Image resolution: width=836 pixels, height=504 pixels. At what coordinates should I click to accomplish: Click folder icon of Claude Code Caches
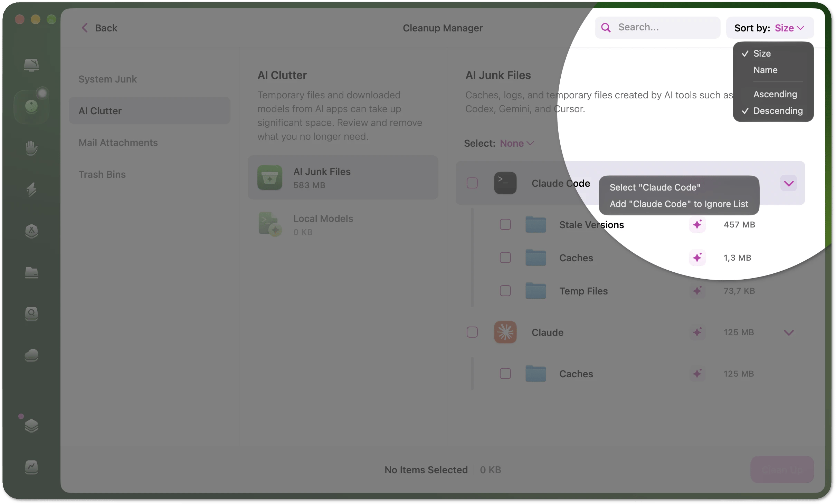[535, 258]
